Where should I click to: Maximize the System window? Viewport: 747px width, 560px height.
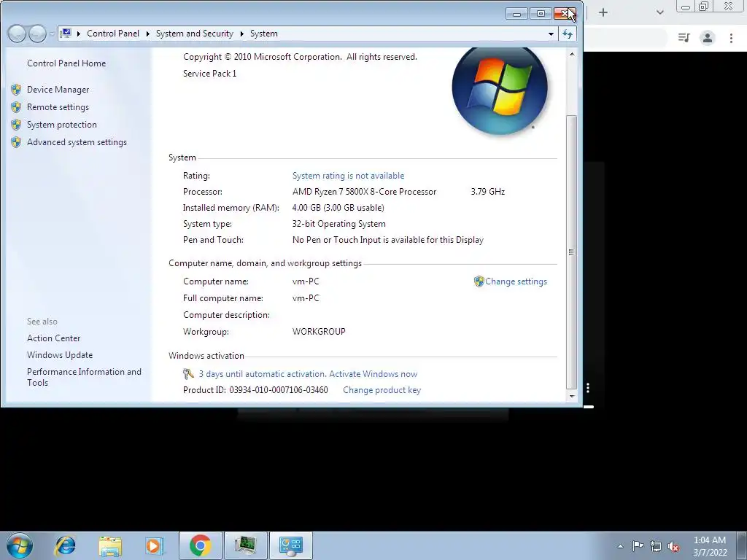tap(541, 14)
